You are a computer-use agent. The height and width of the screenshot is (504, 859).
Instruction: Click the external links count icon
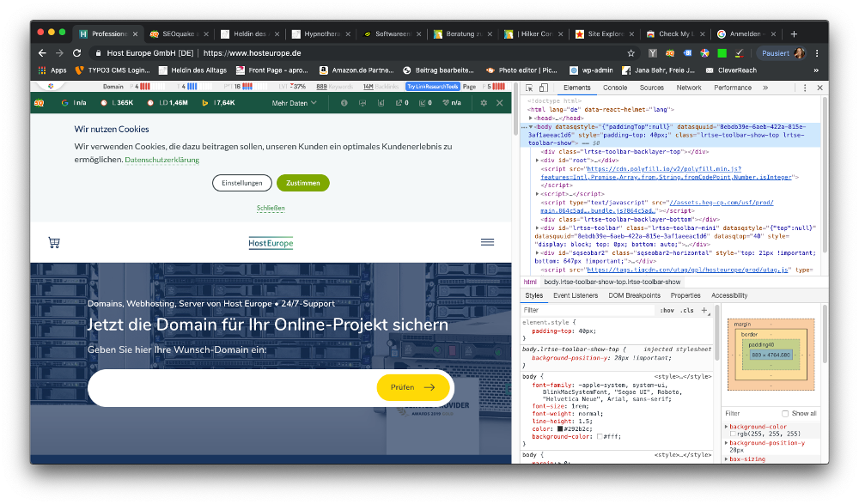[x=399, y=103]
